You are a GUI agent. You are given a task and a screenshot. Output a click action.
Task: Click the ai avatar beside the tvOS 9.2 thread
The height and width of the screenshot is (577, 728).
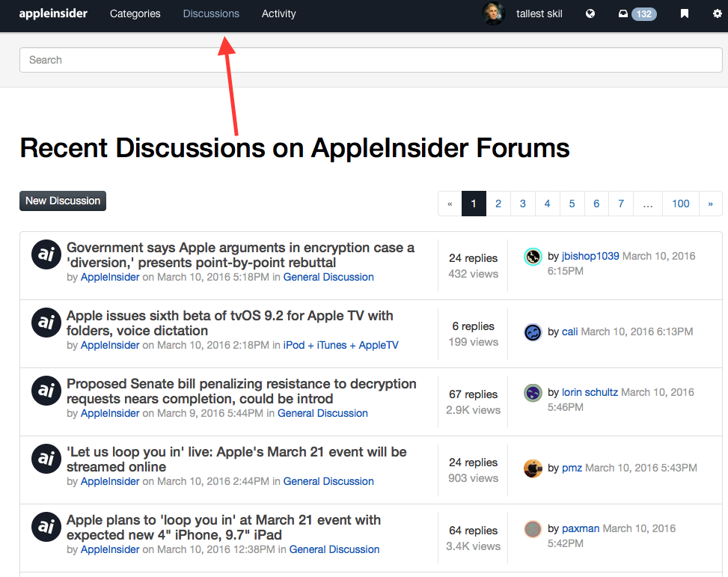[x=46, y=323]
